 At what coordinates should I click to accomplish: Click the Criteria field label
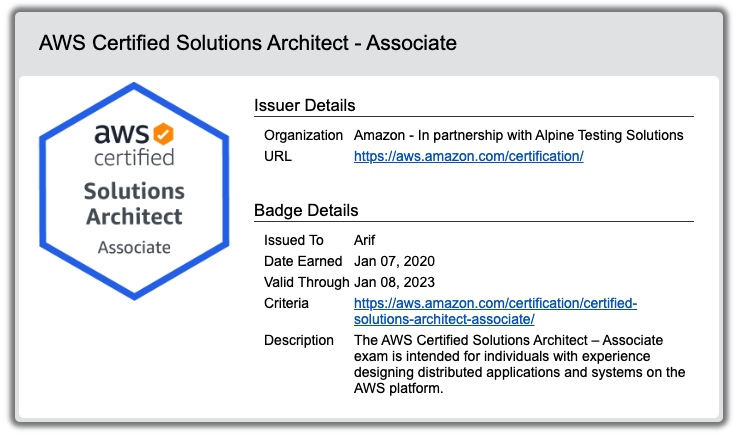tap(286, 304)
